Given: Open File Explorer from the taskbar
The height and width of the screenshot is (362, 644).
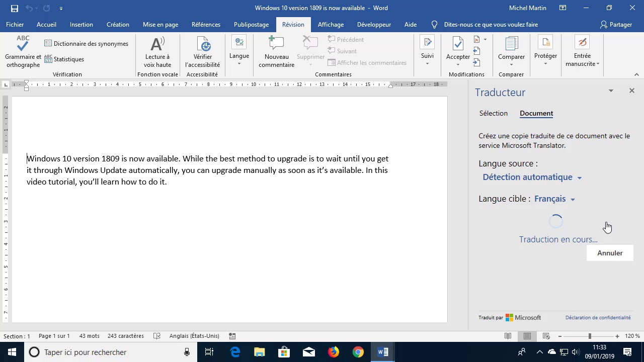Looking at the screenshot, I should click(259, 352).
